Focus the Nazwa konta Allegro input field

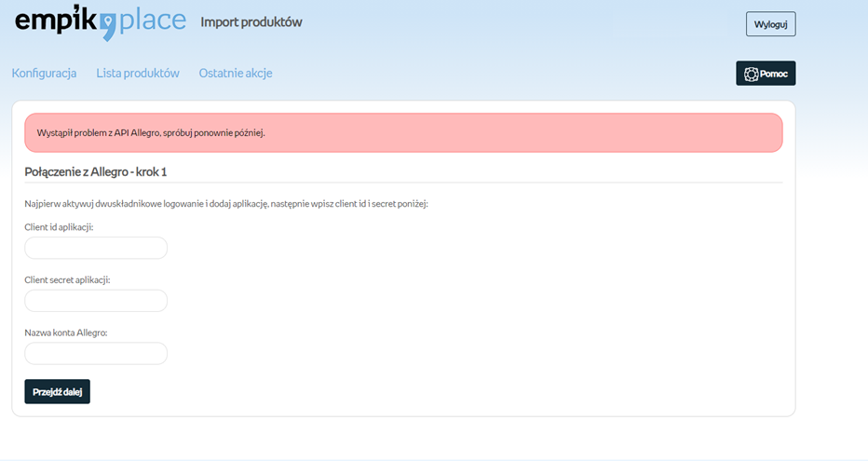coord(96,354)
